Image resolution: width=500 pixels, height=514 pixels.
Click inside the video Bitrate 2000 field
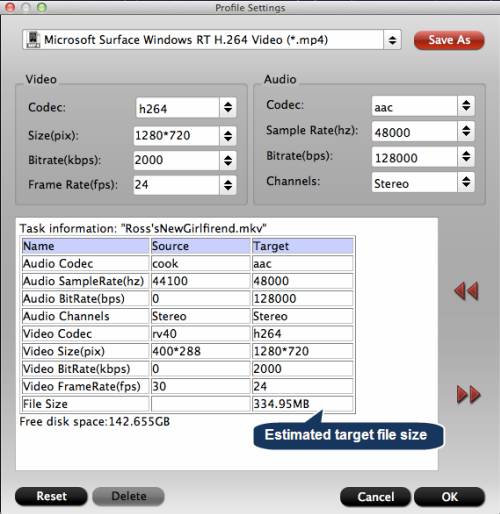(x=176, y=160)
